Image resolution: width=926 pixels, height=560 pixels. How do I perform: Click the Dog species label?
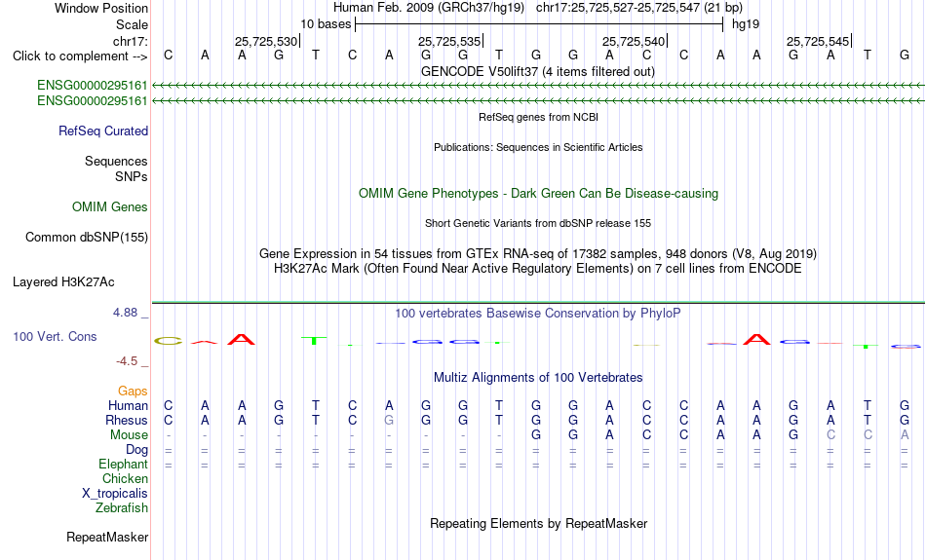[x=136, y=450]
